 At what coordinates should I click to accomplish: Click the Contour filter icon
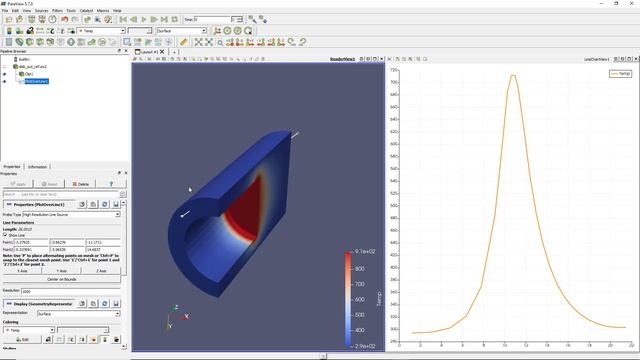(x=19, y=42)
